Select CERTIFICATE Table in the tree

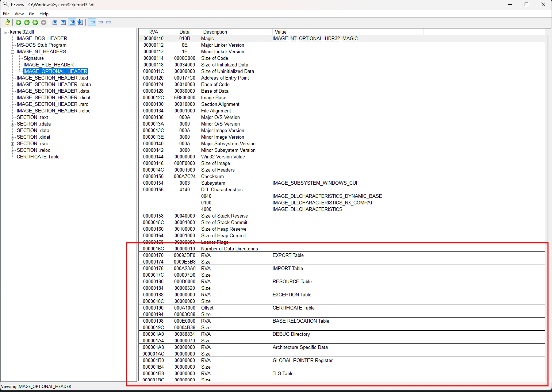pyautogui.click(x=38, y=157)
